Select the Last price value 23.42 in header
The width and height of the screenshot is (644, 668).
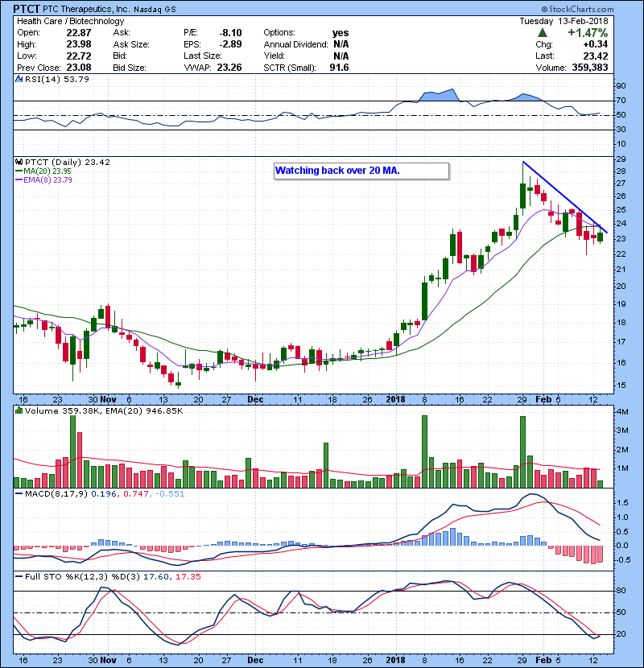tap(596, 56)
